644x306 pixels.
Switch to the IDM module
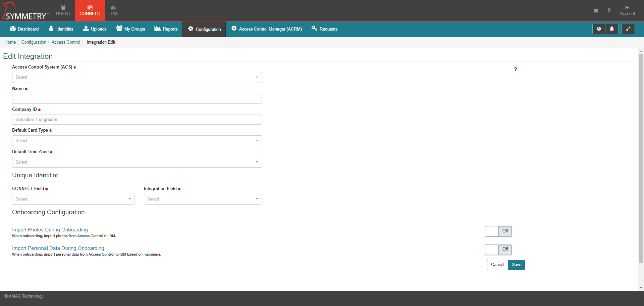point(113,10)
